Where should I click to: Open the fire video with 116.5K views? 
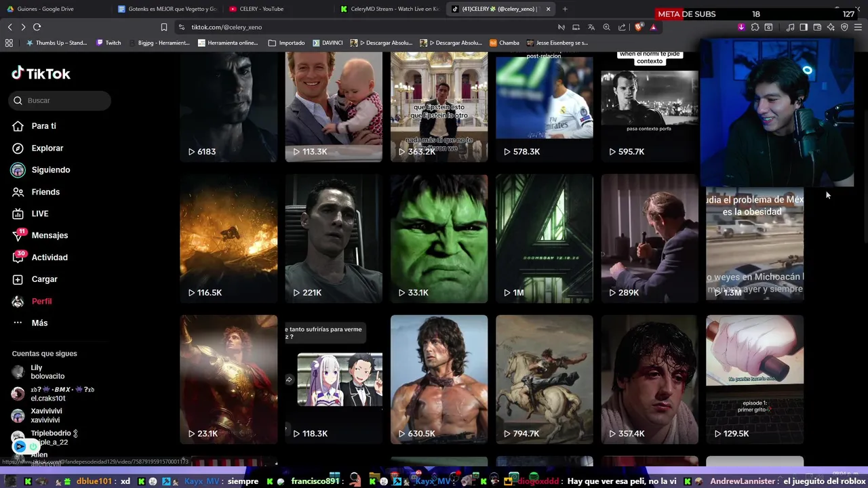click(229, 239)
